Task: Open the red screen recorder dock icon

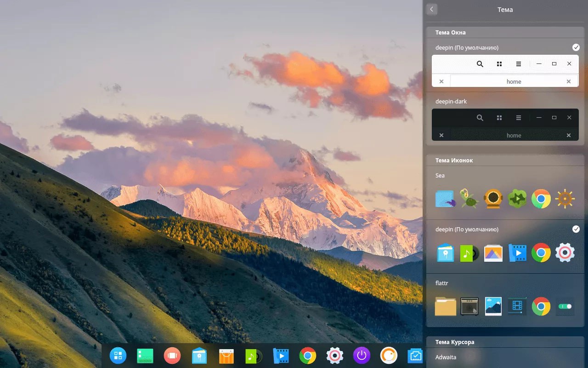Action: (172, 355)
